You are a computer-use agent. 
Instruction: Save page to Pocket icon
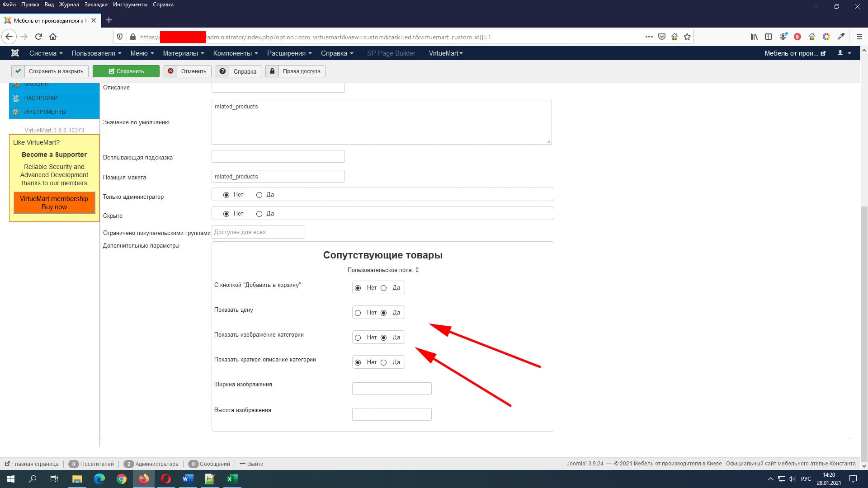tap(662, 37)
